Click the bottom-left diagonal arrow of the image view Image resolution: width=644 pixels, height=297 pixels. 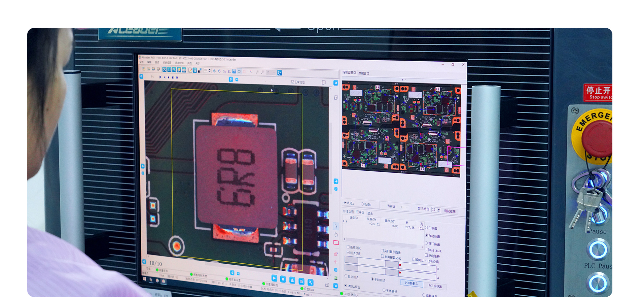point(144,261)
